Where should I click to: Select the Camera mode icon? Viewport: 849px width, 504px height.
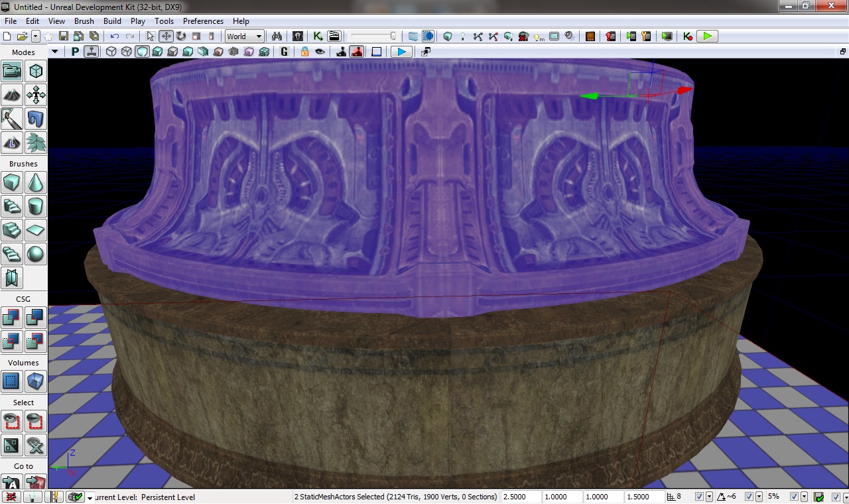point(12,71)
